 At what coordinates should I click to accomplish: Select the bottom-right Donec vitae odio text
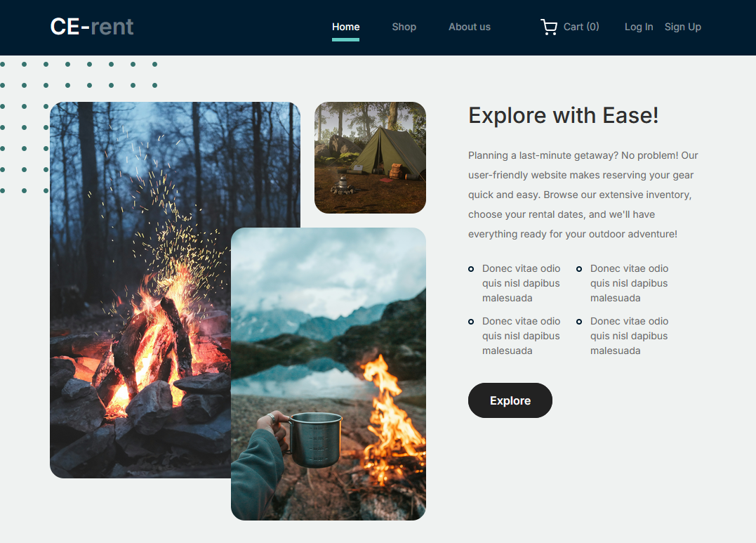[629, 336]
